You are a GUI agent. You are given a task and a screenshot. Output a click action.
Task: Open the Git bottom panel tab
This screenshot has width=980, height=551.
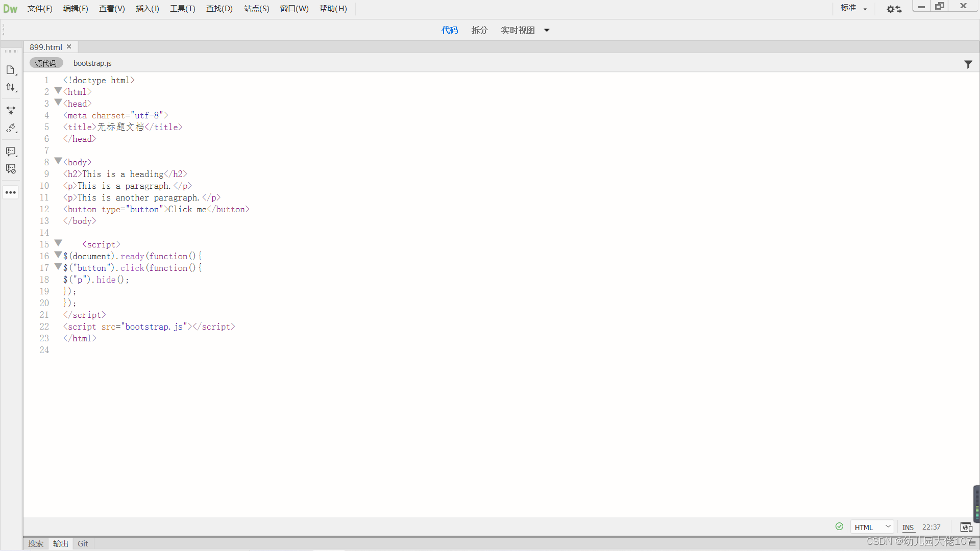pos(83,543)
